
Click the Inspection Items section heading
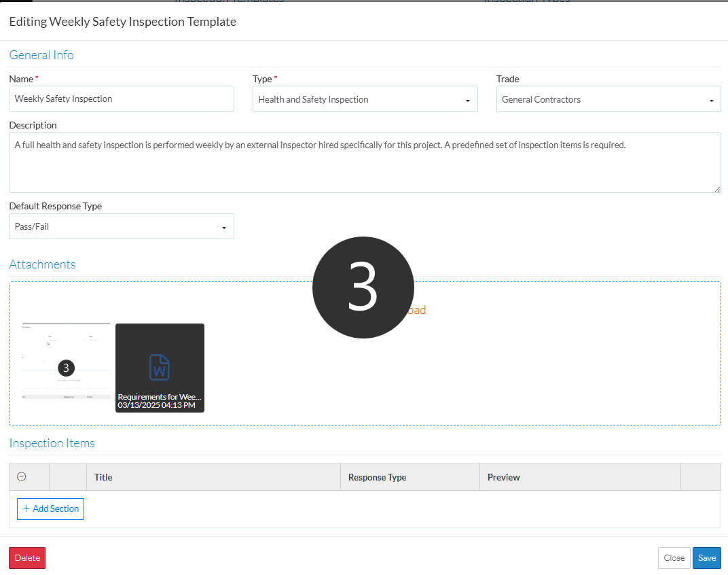pyautogui.click(x=52, y=443)
